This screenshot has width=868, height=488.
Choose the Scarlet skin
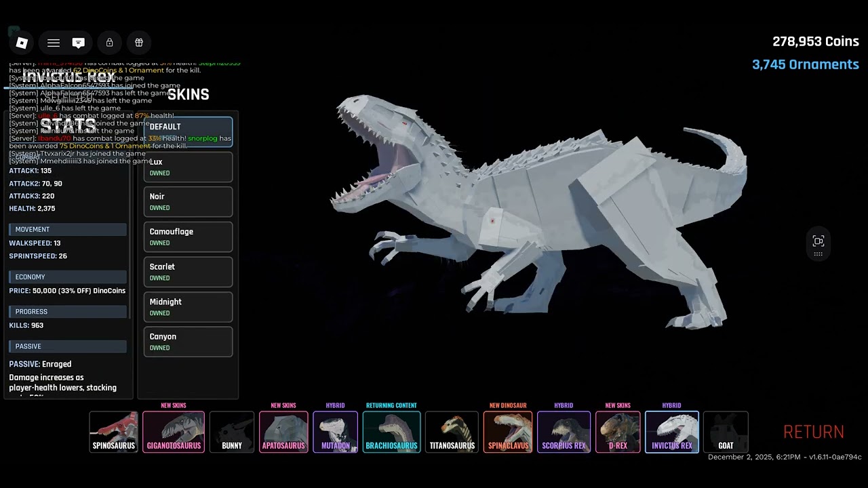pos(188,272)
